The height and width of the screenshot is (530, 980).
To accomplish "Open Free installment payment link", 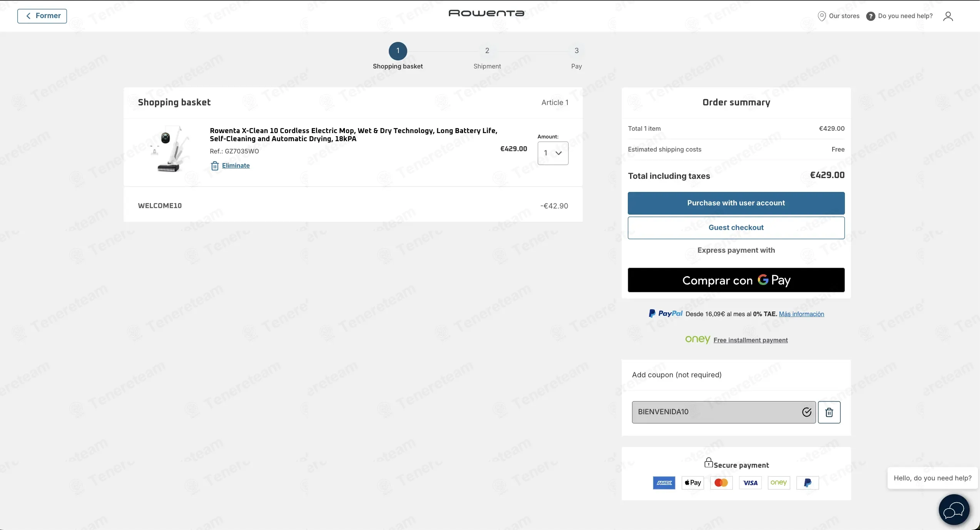I will (x=750, y=340).
